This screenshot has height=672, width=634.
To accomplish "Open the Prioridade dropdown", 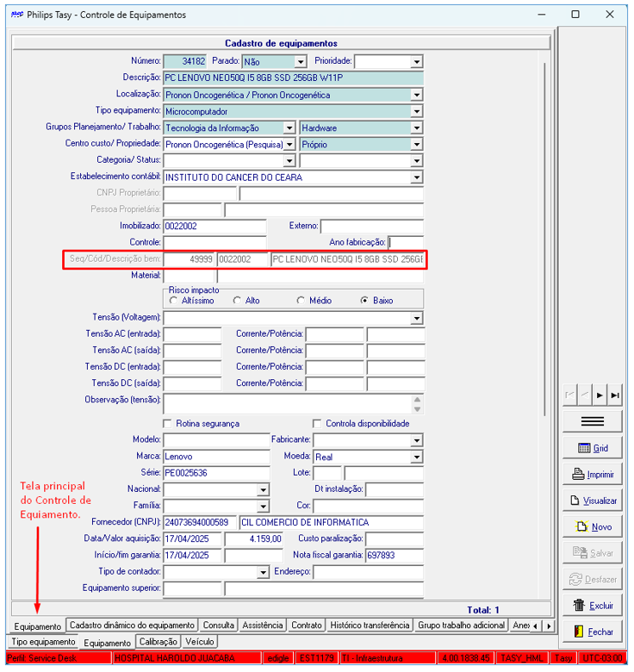I will click(416, 62).
